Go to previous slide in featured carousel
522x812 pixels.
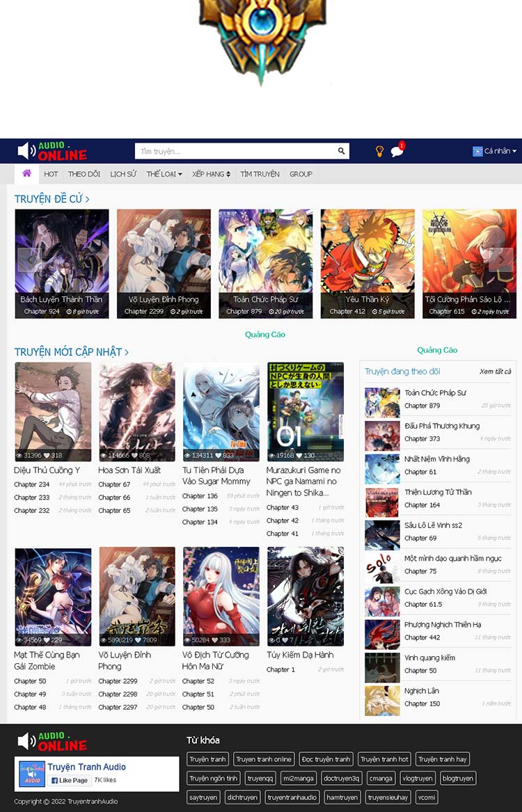click(x=29, y=260)
